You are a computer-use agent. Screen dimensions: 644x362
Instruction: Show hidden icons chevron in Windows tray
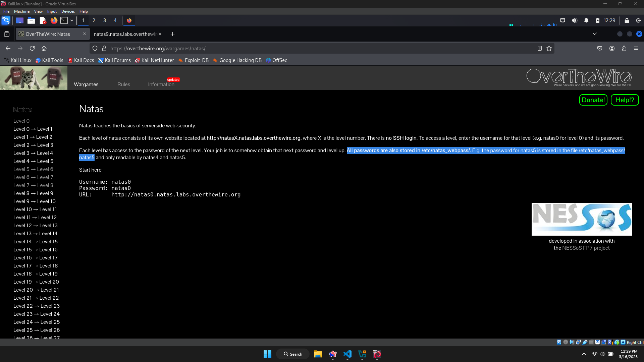coord(584,354)
